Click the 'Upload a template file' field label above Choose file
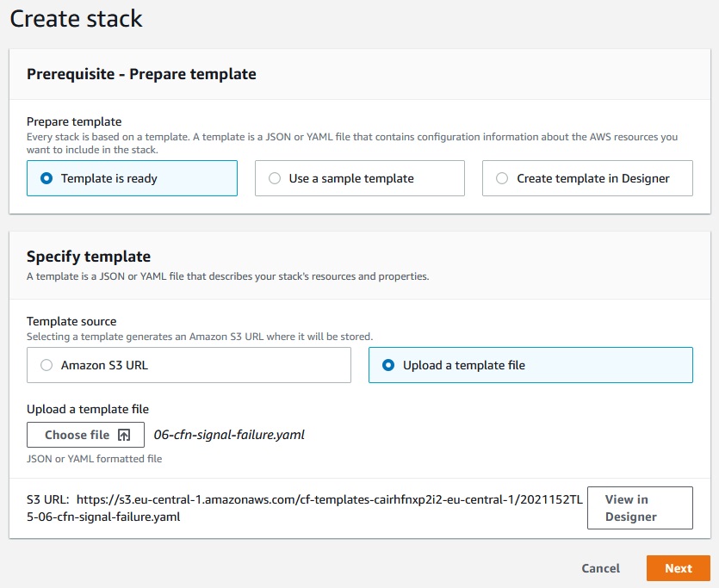The width and height of the screenshot is (719, 588). pos(88,409)
